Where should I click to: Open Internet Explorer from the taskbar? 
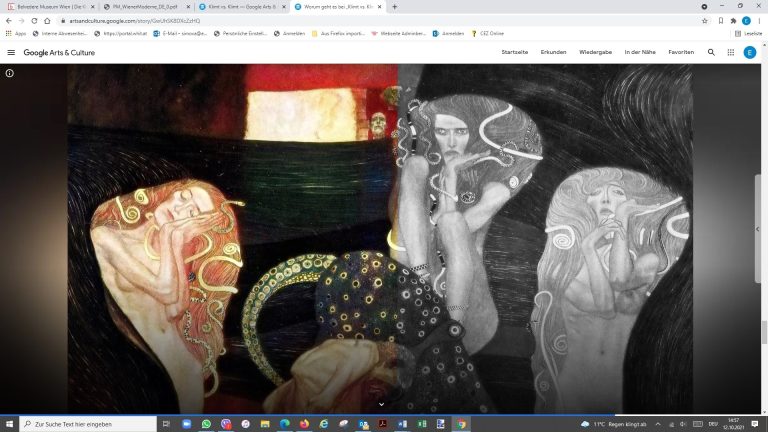(324, 424)
